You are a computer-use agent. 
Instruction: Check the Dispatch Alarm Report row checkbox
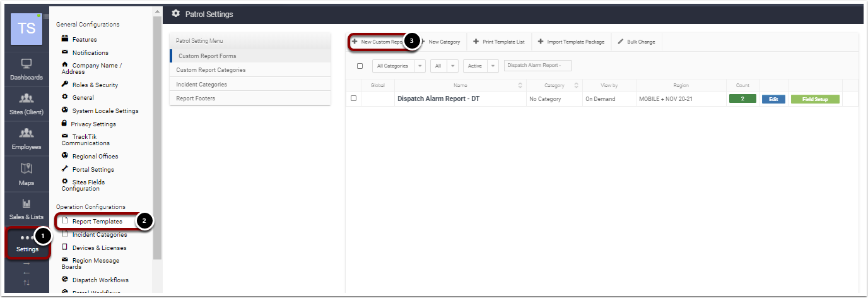point(353,98)
